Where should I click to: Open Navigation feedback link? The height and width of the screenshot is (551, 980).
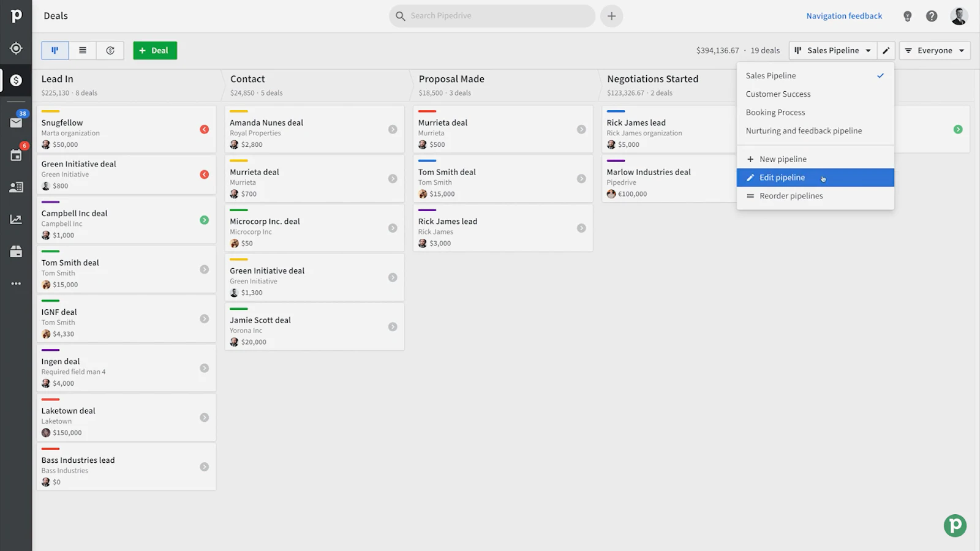coord(844,16)
